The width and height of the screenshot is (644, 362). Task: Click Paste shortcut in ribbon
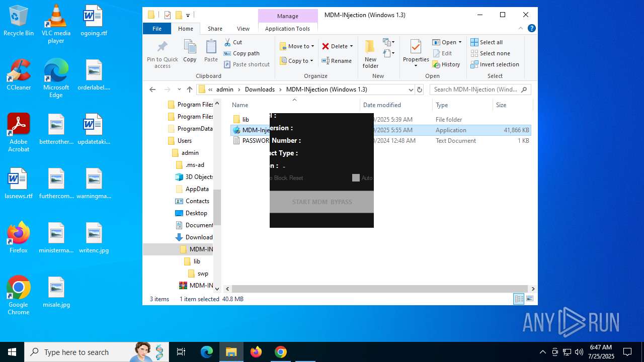pyautogui.click(x=247, y=64)
